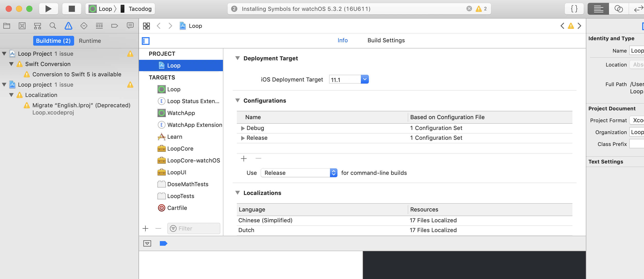This screenshot has height=279, width=644.
Task: Stop the current build
Action: 72,9
